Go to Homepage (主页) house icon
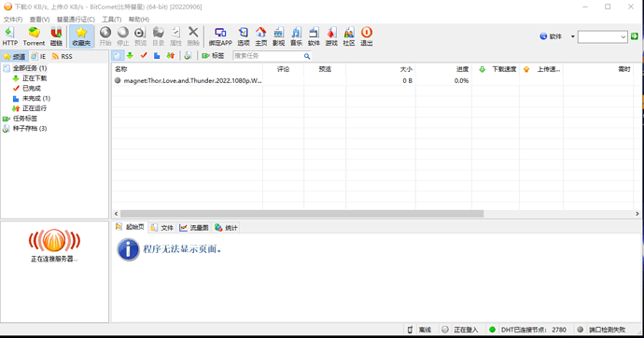This screenshot has width=644, height=338. 260,36
